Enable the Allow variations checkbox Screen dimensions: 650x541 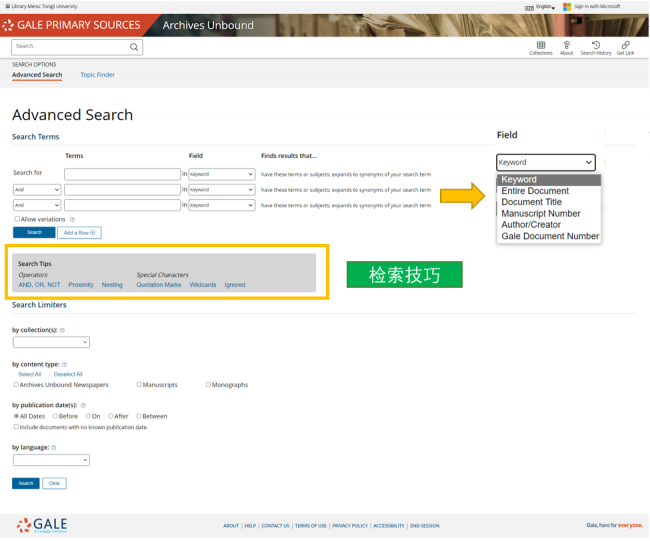click(17, 219)
